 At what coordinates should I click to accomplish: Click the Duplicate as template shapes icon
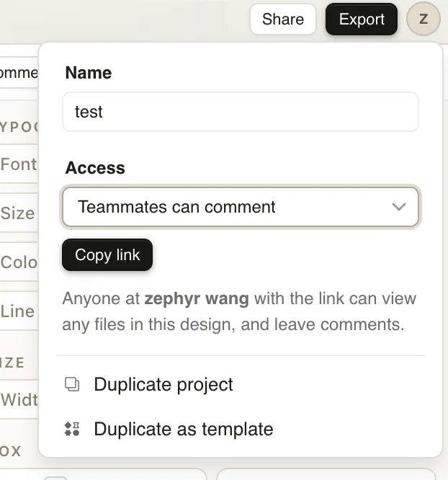coord(72,430)
